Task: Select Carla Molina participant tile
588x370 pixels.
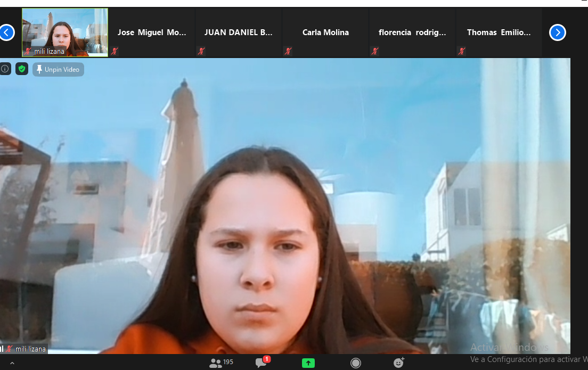Action: [x=325, y=32]
